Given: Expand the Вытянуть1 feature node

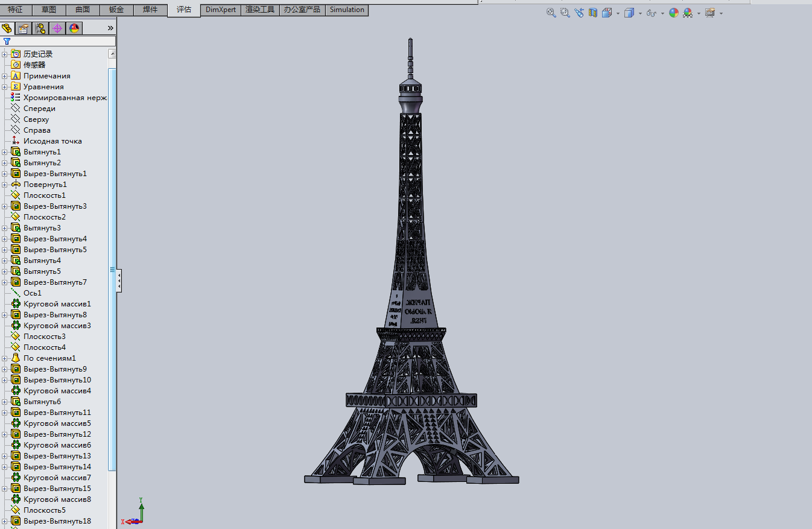Looking at the screenshot, I should pyautogui.click(x=5, y=152).
